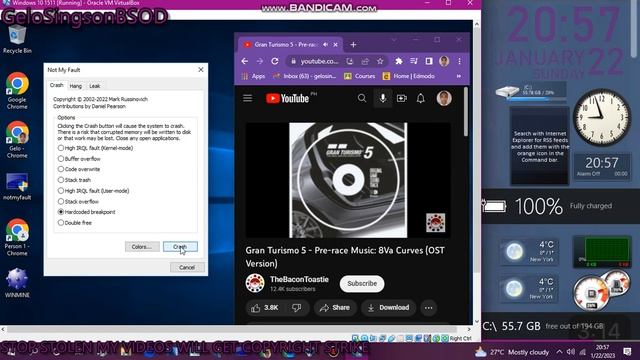
Task: Open the Inbox (63) bookmark
Action: 304,76
